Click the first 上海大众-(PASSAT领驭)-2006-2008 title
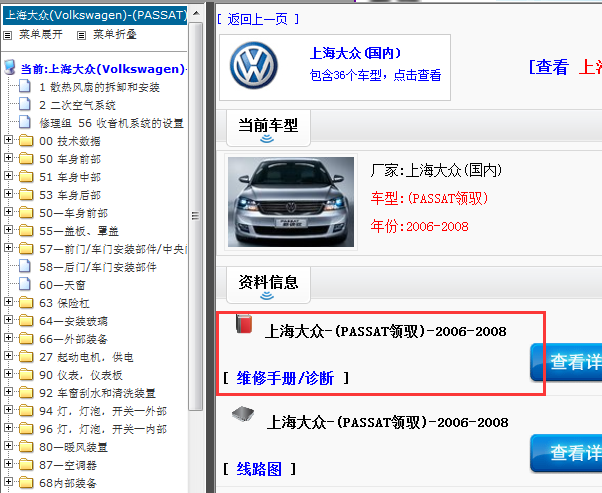This screenshot has height=493, width=602. point(385,331)
